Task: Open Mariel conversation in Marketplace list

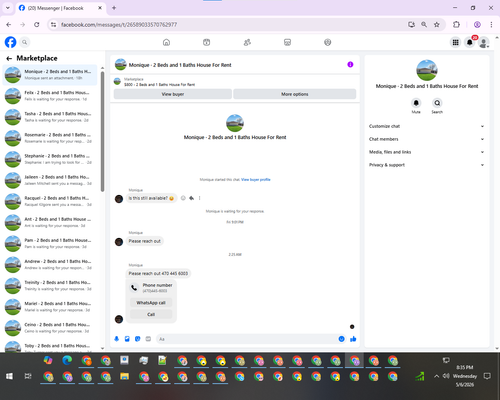Action: [x=50, y=307]
